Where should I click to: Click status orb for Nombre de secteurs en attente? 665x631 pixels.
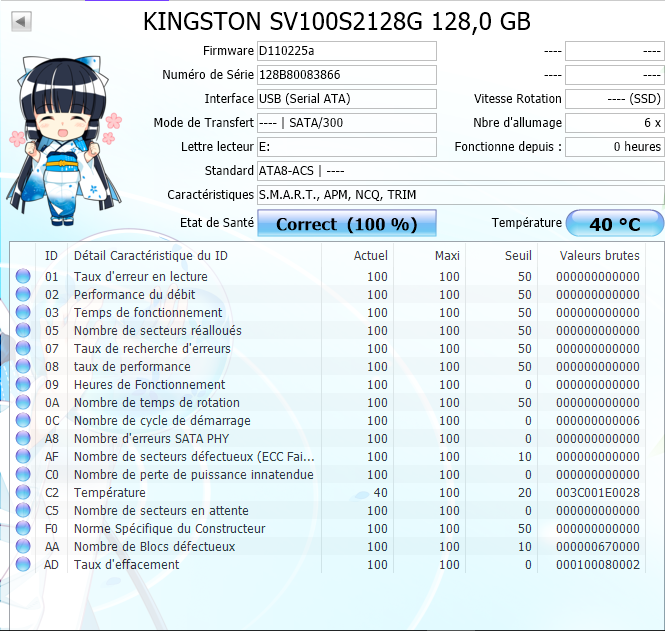tap(23, 510)
